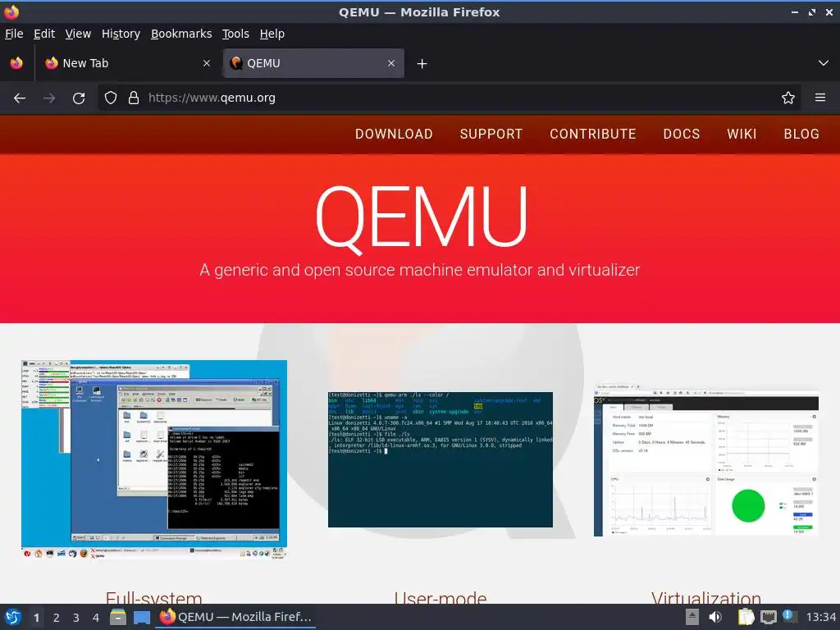Show site security padlock info
This screenshot has height=630, width=840.
[x=134, y=98]
